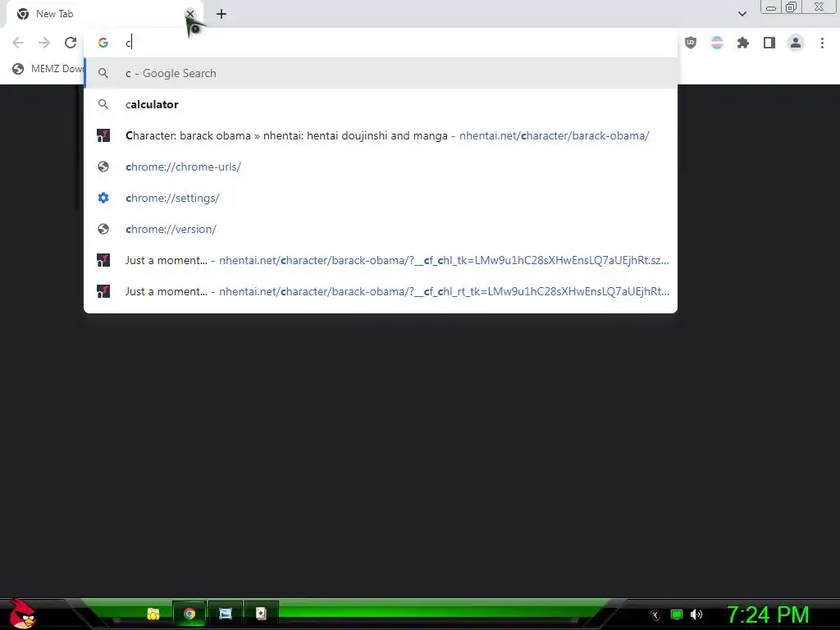Choose the 'c - Google Search' suggestion
Screen dimensions: 840x630
381,73
